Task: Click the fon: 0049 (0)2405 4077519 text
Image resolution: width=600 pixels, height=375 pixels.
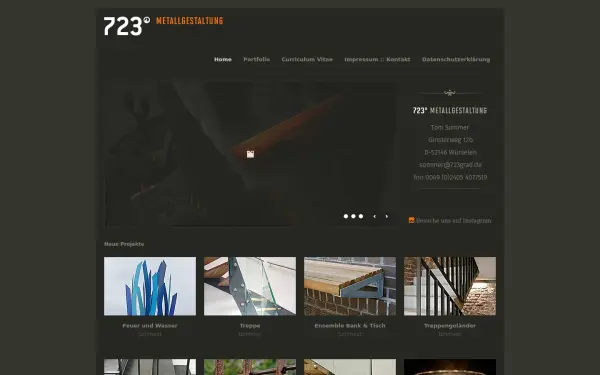Action: [450, 177]
